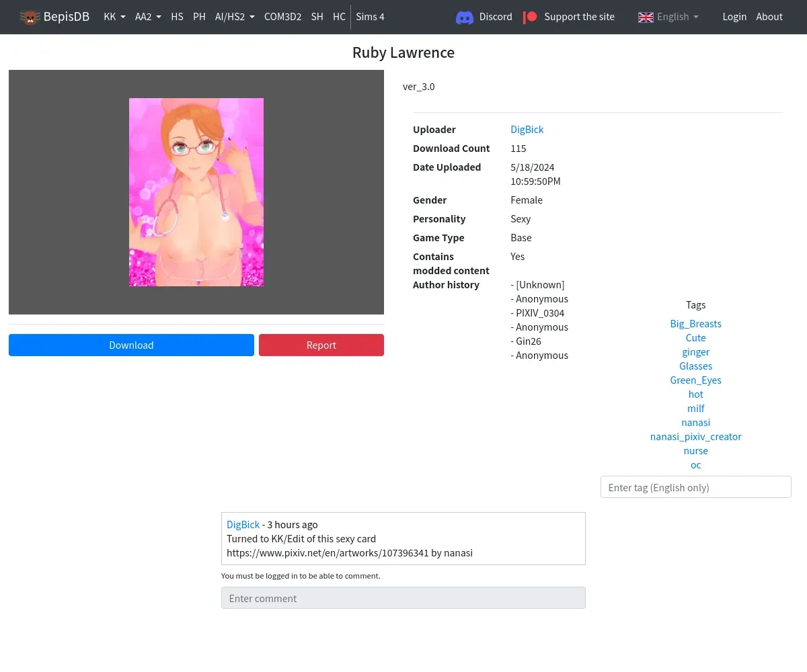
Task: Click the Game Type value Base
Action: click(x=521, y=237)
